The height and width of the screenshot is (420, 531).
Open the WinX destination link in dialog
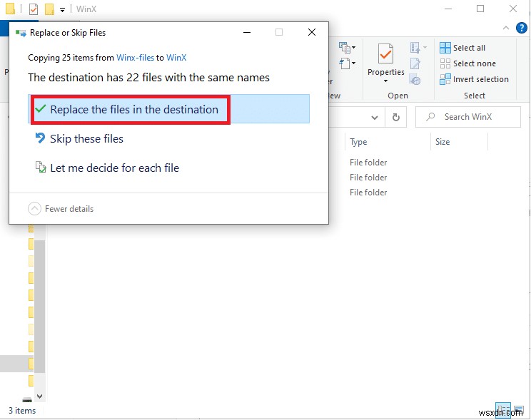point(176,58)
